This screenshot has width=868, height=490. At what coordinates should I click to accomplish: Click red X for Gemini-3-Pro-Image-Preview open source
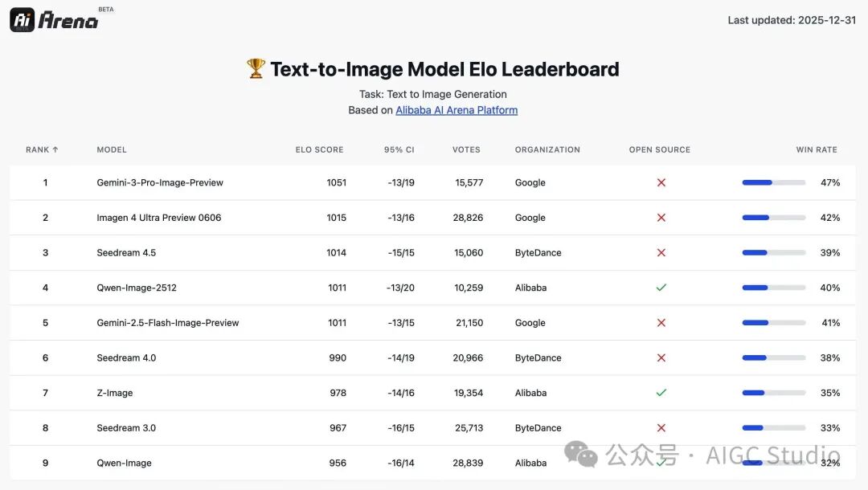pyautogui.click(x=661, y=182)
